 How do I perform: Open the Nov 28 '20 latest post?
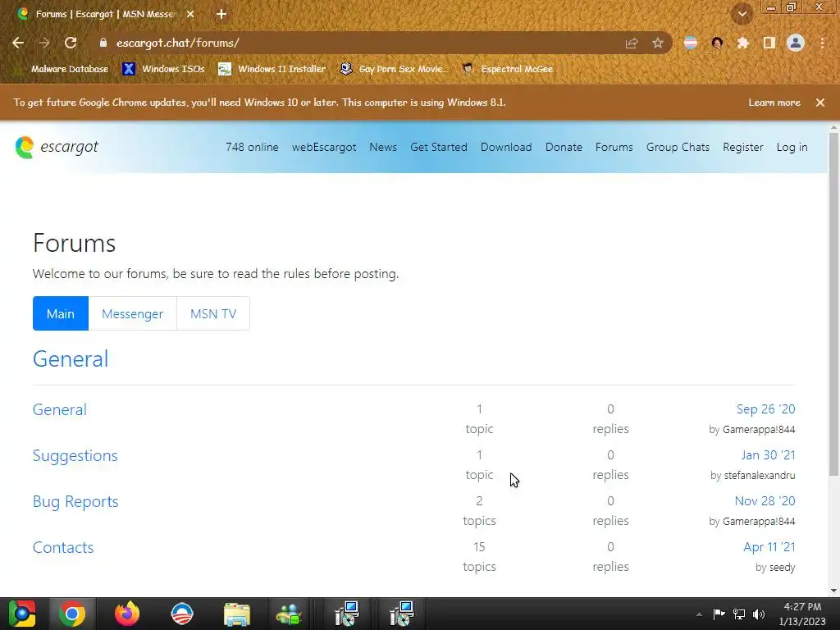coord(765,501)
